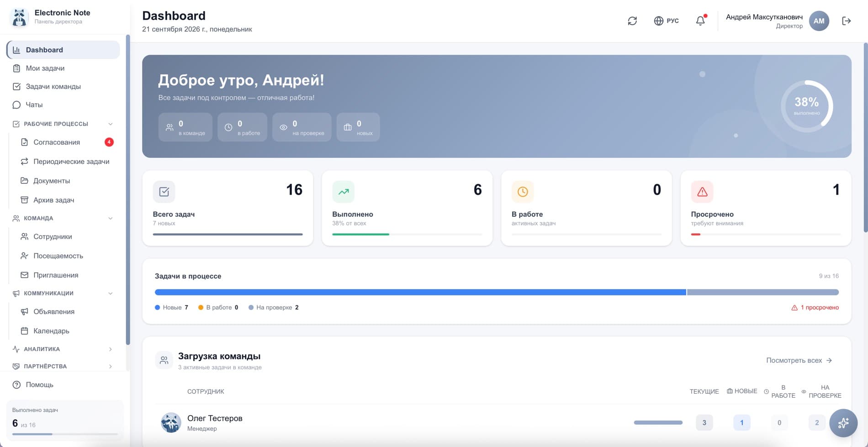Open Мои задачи in the sidebar

tap(63, 68)
